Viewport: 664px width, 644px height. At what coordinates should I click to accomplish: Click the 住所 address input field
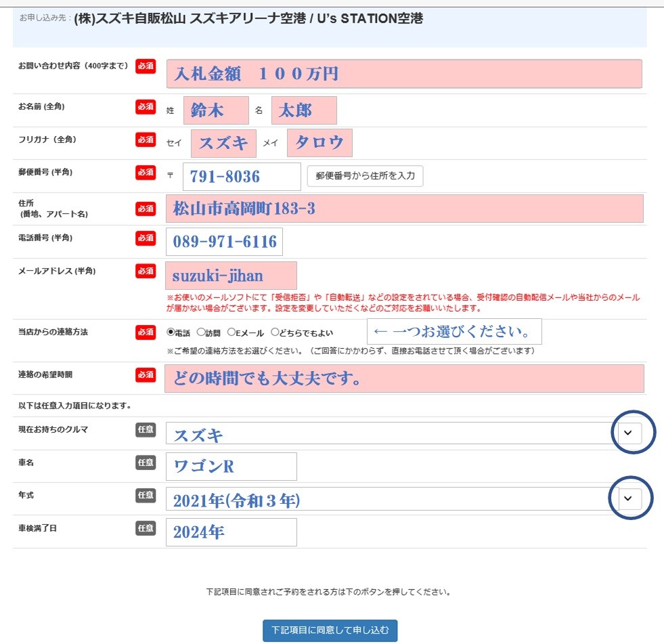(x=404, y=209)
